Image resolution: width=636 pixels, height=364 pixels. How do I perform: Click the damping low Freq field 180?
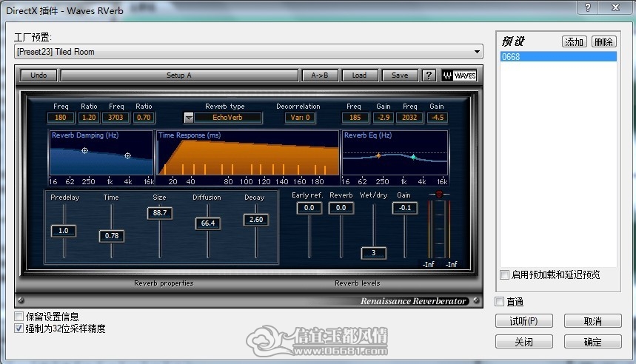tap(61, 118)
